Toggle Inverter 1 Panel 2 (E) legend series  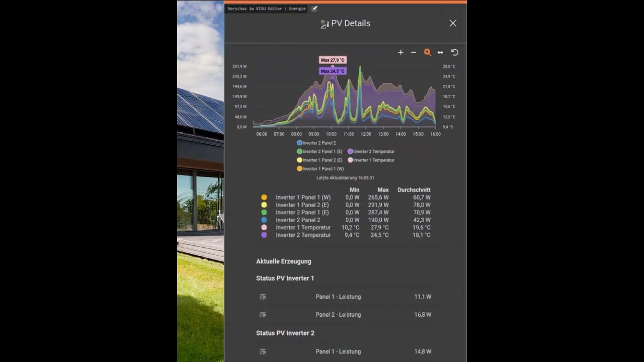[319, 160]
